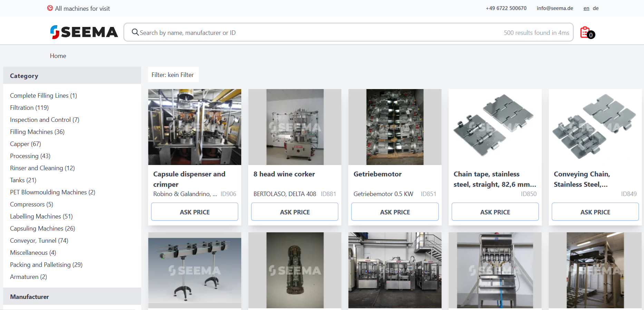Open the Capsule dispenser and crimper photo
This screenshot has height=310, width=644.
[195, 127]
